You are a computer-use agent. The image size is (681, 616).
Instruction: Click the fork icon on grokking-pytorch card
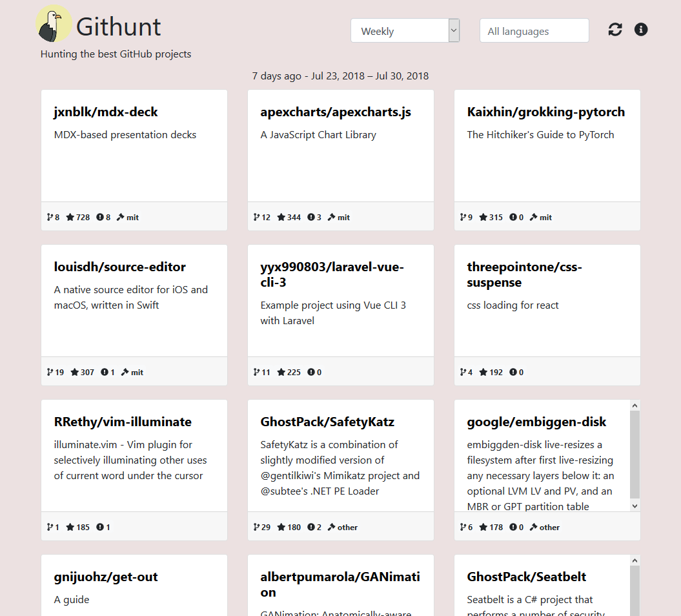[x=463, y=217]
